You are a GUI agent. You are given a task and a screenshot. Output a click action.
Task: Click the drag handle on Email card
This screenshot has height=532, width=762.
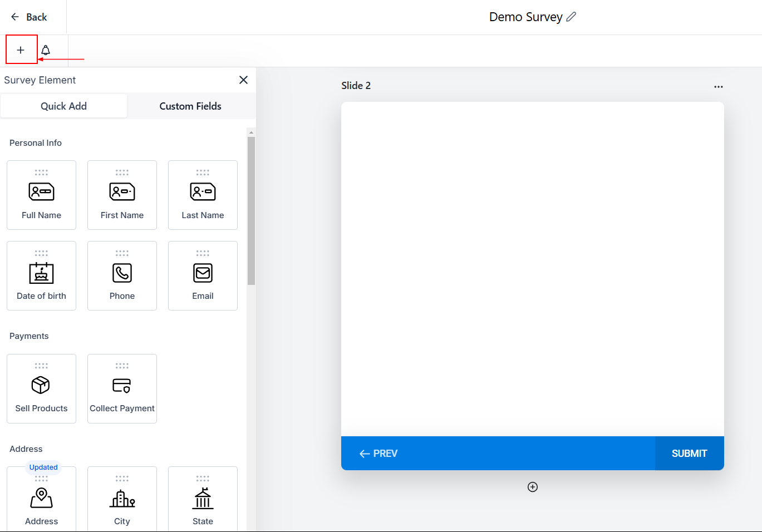tap(203, 253)
